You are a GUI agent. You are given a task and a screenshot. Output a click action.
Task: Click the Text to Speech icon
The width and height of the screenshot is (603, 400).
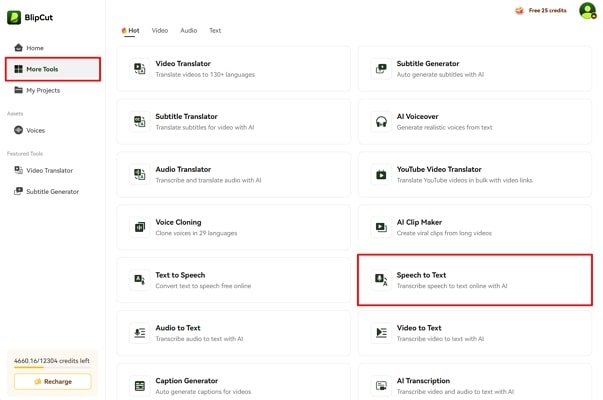[x=140, y=280]
